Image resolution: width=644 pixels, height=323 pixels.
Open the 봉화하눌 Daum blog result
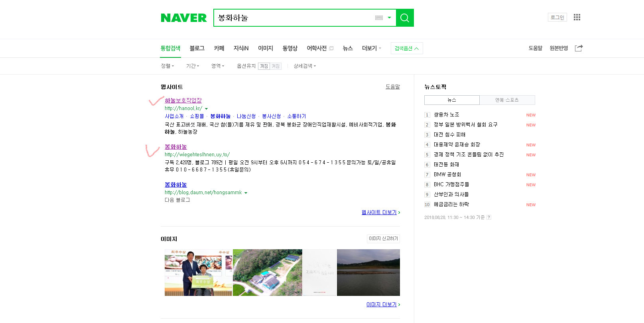point(176,185)
